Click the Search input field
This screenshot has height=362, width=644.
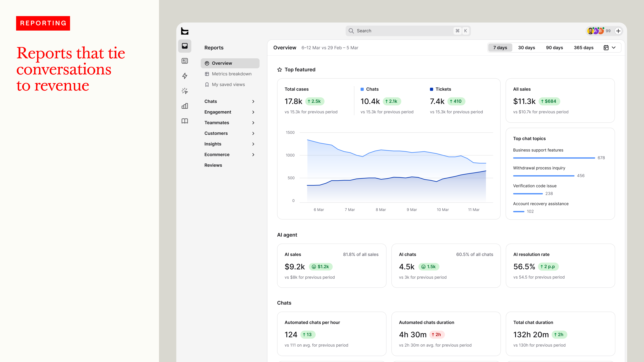click(x=408, y=31)
